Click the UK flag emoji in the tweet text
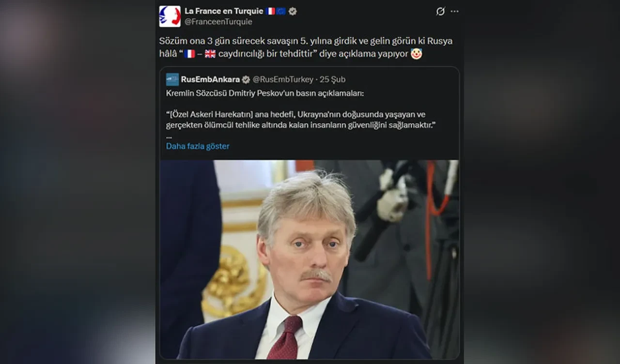Screen dimensions: 620x364 pyautogui.click(x=210, y=54)
